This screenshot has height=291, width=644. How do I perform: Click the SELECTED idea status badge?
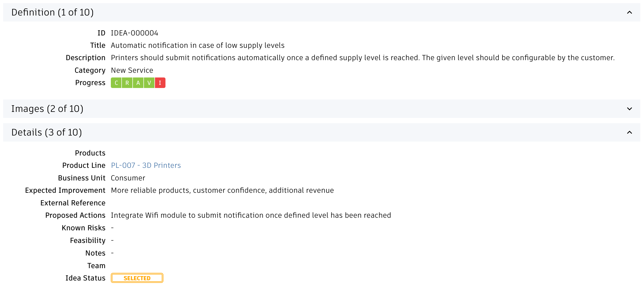137,278
